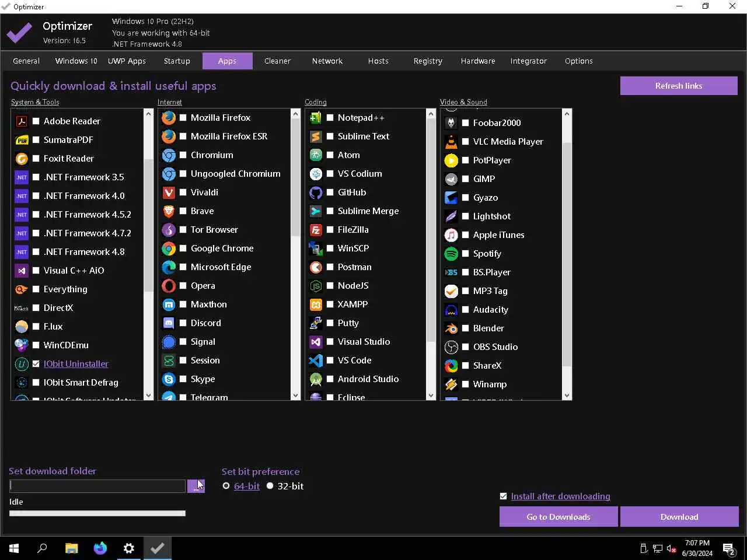Viewport: 747px width, 560px height.
Task: Open the General tab
Action: click(x=26, y=61)
